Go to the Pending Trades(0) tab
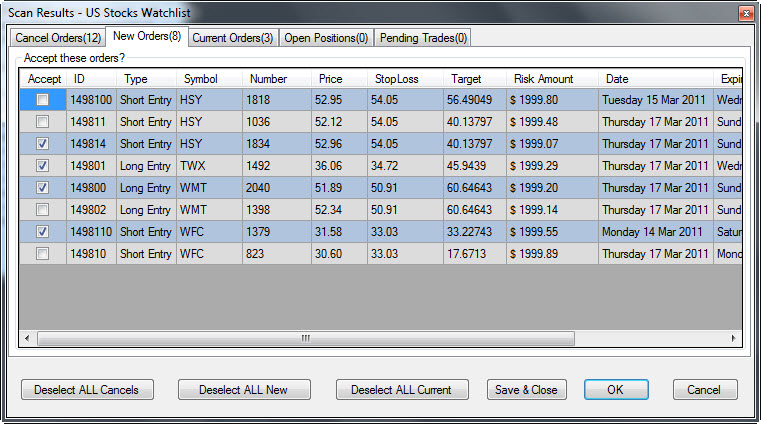This screenshot has height=424, width=761. (423, 38)
